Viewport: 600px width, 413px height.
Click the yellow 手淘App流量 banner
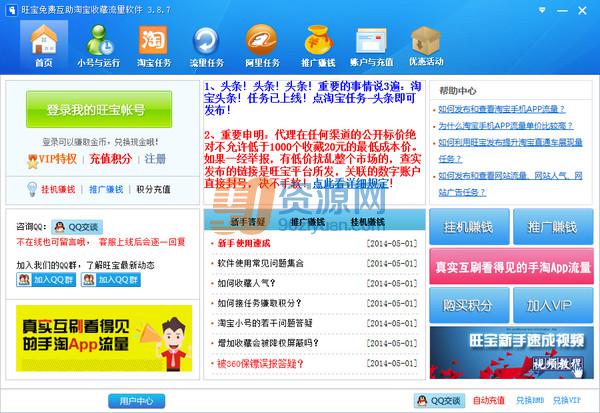coord(104,338)
